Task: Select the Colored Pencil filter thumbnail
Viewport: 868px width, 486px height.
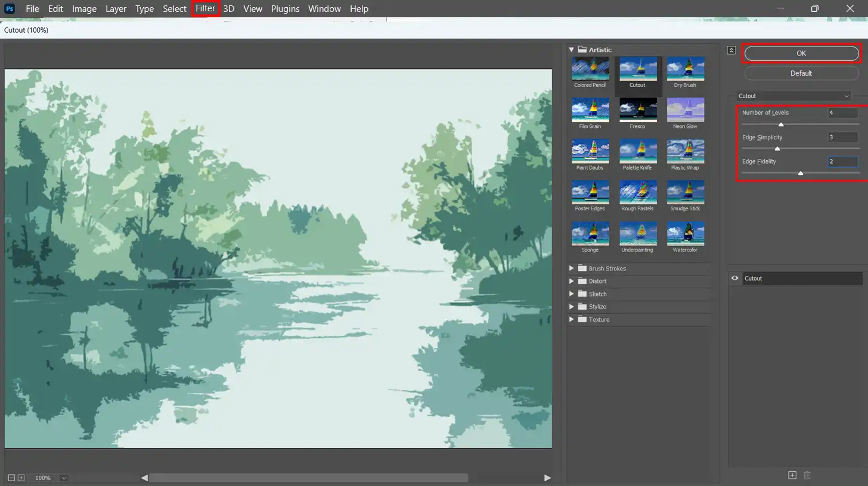Action: click(590, 68)
